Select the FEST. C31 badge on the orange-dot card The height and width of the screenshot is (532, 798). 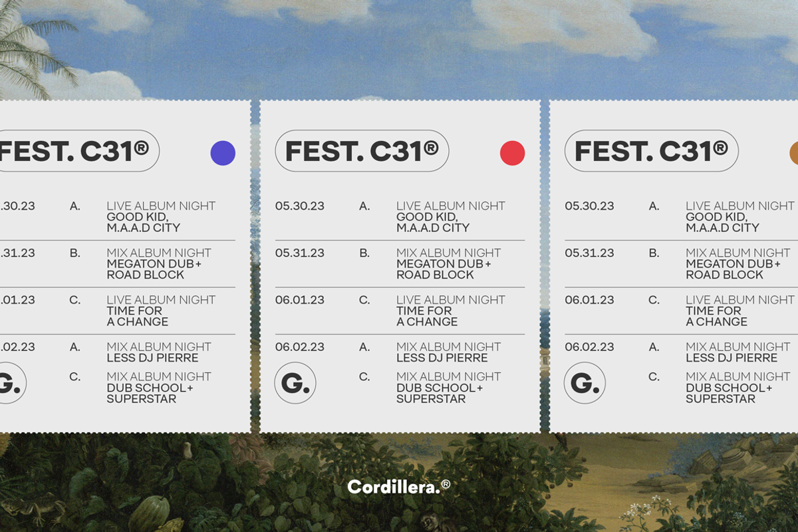651,151
